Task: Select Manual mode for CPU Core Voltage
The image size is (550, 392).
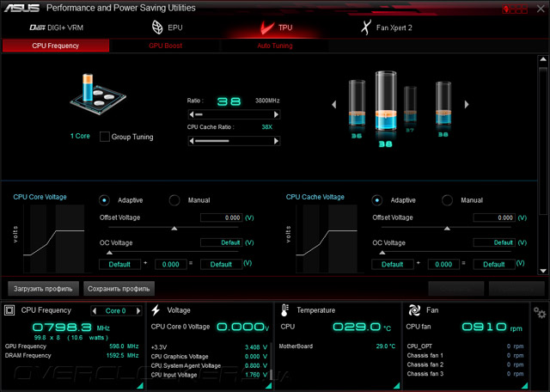Action: [x=174, y=200]
